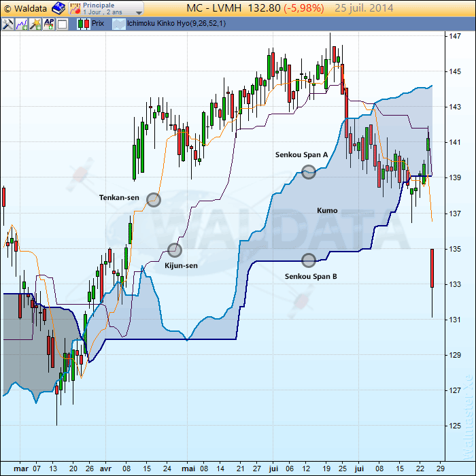Image resolution: width=476 pixels, height=476 pixels.
Task: Click the Kijun-sen text annotation
Action: (x=181, y=266)
